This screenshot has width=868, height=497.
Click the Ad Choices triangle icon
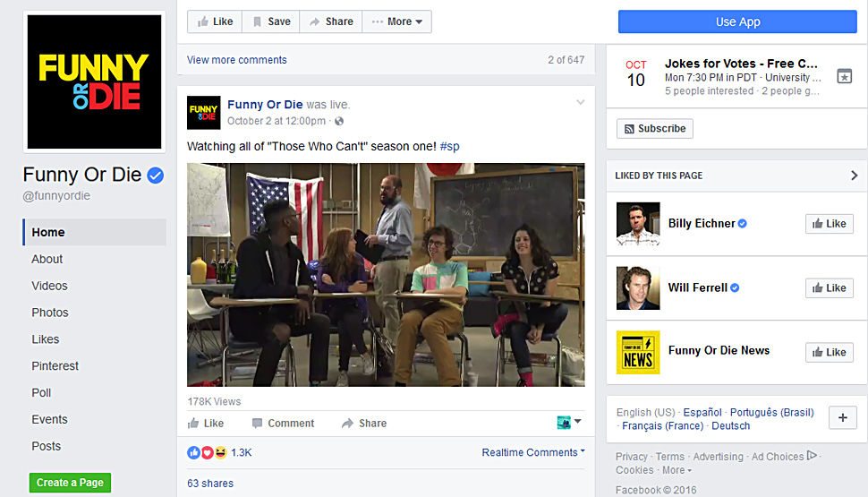click(x=813, y=456)
